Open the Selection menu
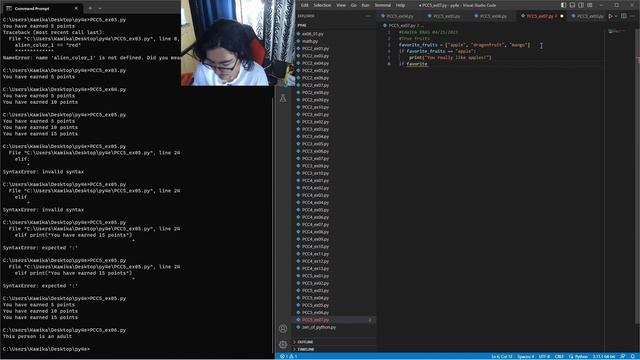This screenshot has width=640, height=360. (322, 5)
